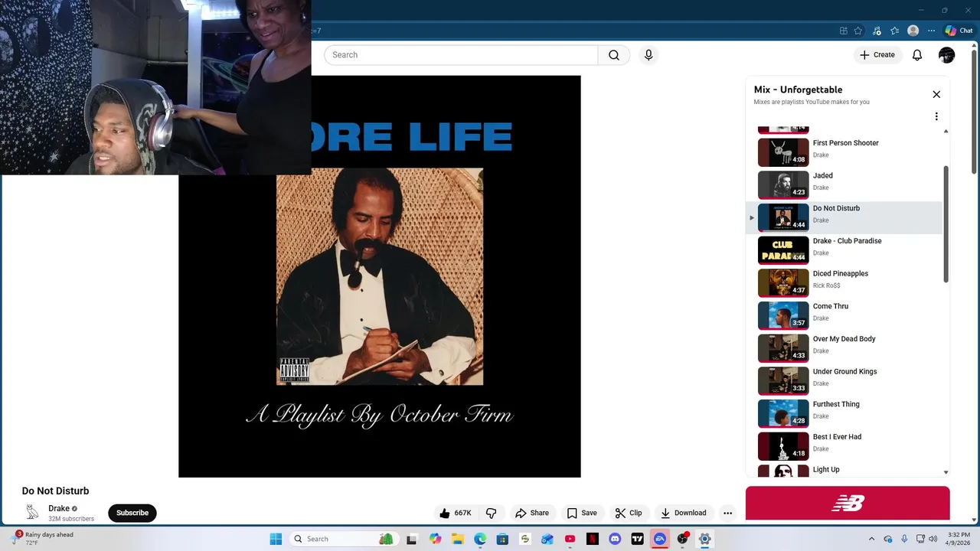Launch Copilot from the taskbar
This screenshot has height=551, width=980.
pos(435,539)
